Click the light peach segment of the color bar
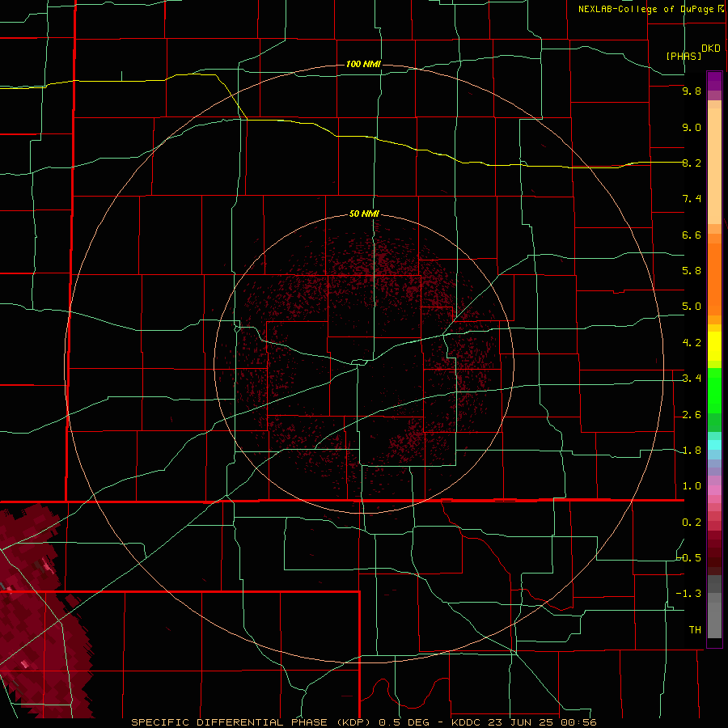The image size is (728, 728). pos(714,166)
